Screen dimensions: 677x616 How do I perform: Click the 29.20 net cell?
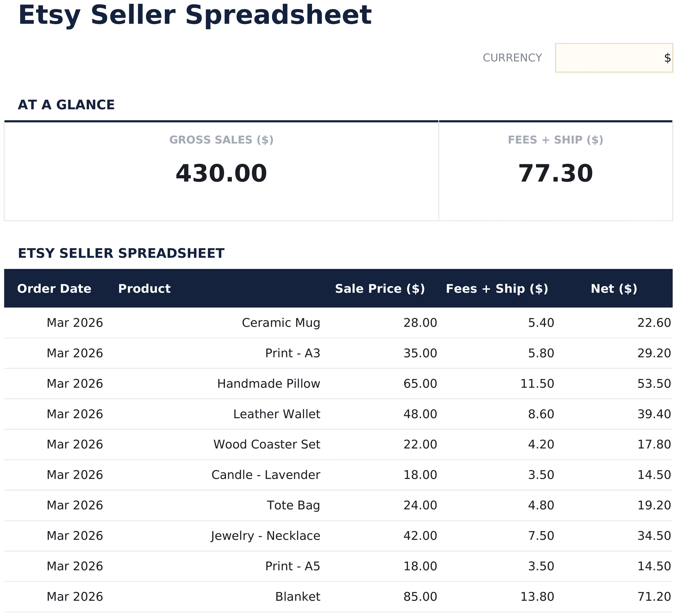(x=654, y=353)
